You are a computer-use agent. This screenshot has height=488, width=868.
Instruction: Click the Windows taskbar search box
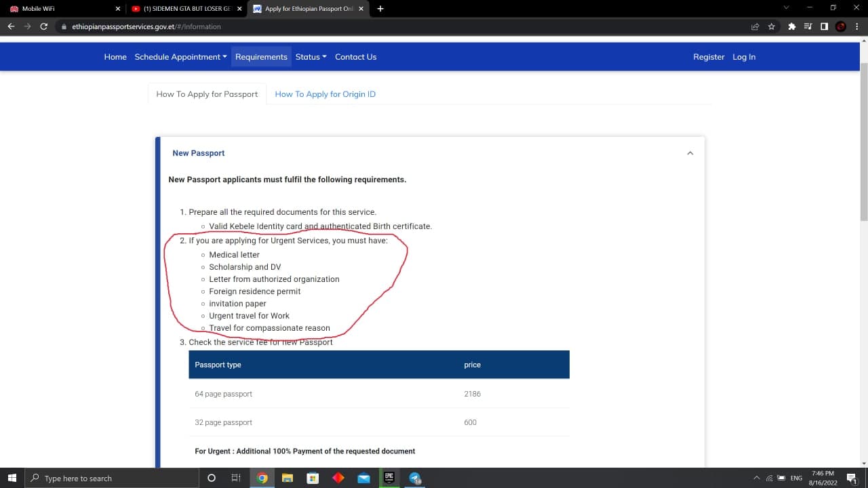[x=111, y=478]
